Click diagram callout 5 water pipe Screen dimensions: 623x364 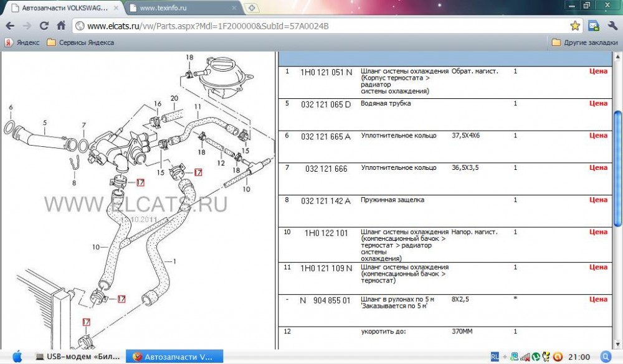point(44,123)
